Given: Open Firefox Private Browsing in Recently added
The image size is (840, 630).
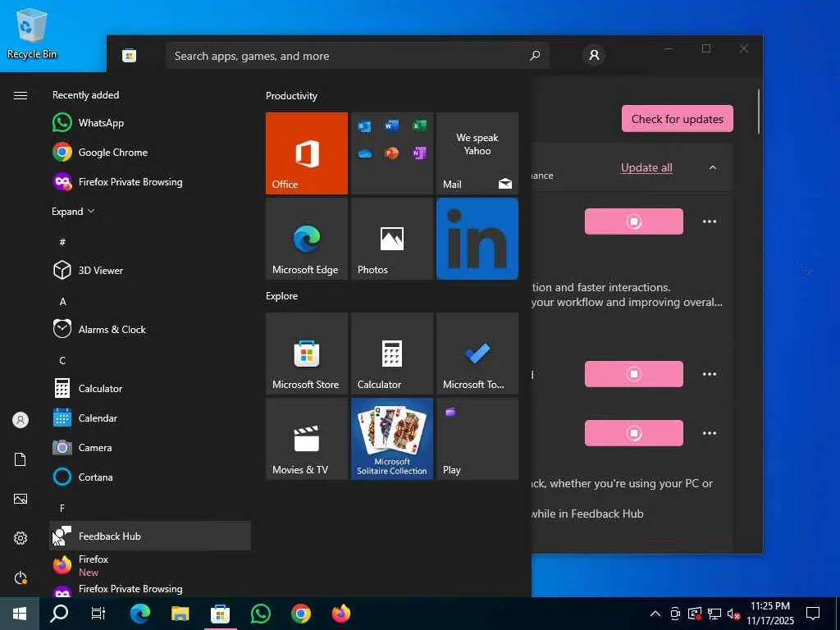Looking at the screenshot, I should pos(150,181).
